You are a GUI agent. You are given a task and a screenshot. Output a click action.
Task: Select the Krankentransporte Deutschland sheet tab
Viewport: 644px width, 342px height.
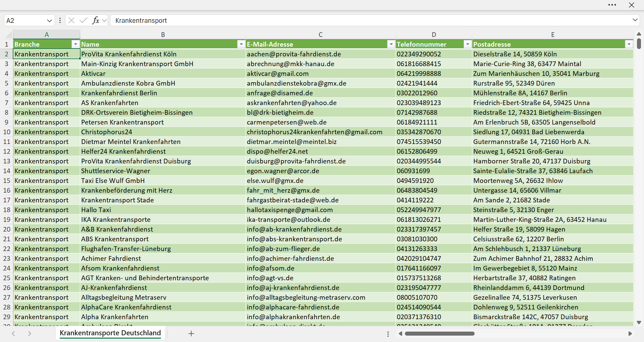(110, 333)
